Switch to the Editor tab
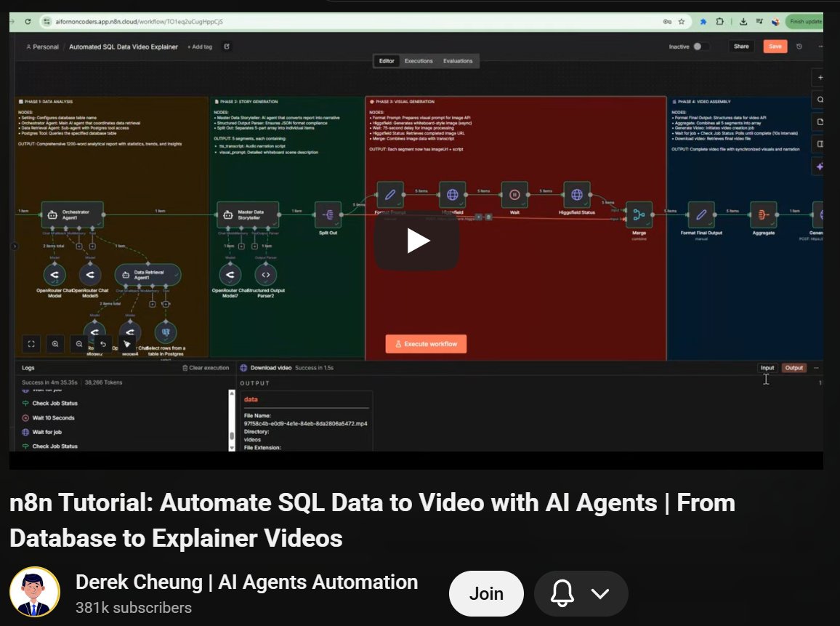This screenshot has width=840, height=626. pyautogui.click(x=387, y=61)
